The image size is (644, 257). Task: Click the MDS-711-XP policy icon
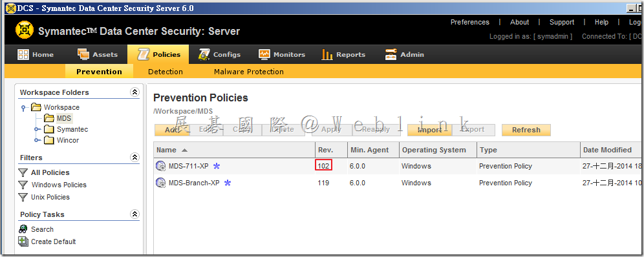[x=160, y=166]
